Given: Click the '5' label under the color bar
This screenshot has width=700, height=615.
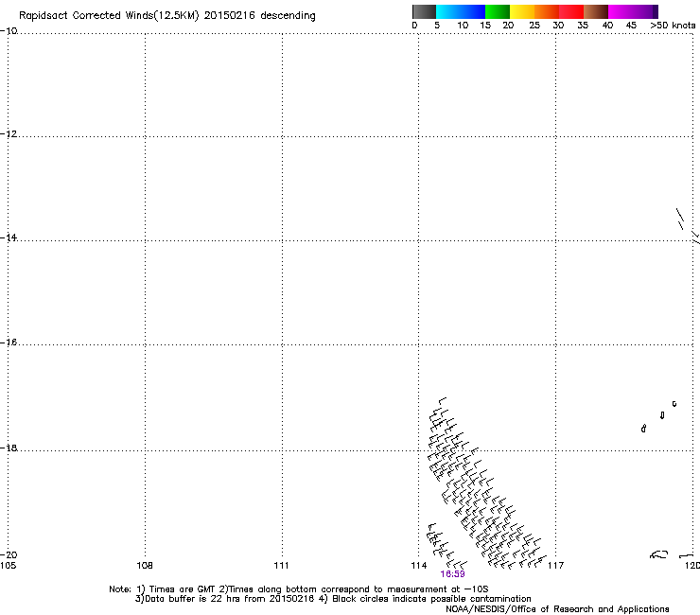Looking at the screenshot, I should point(437,26).
